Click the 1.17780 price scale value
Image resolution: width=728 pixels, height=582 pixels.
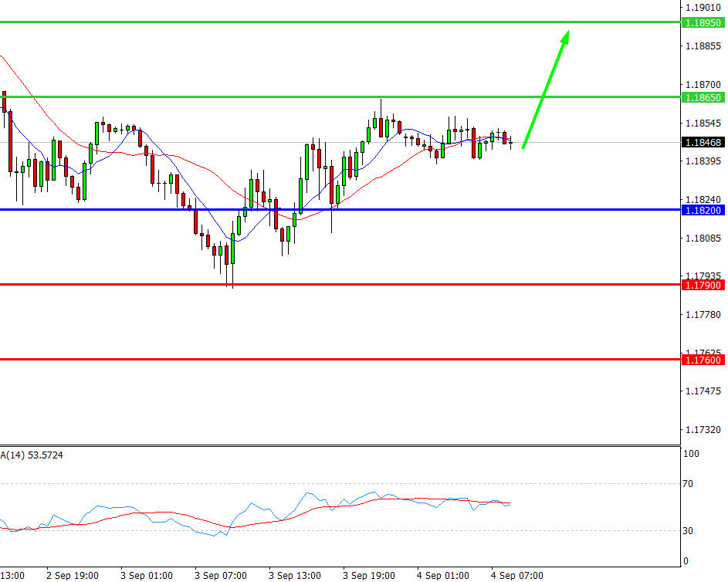[x=703, y=315]
